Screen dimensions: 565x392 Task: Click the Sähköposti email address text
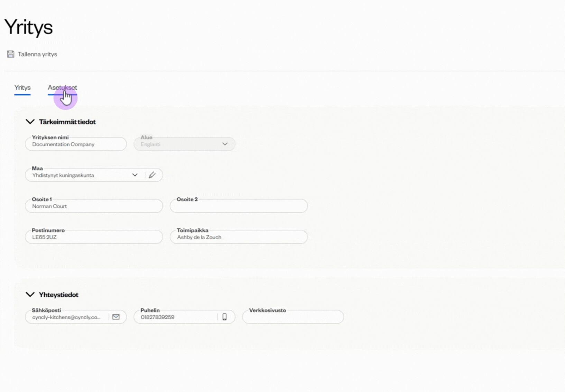click(66, 317)
